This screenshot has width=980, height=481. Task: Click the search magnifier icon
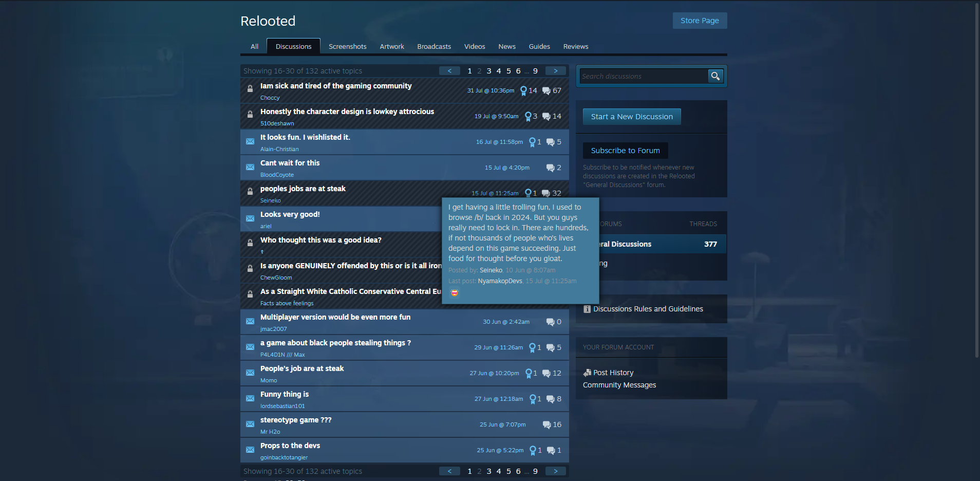[x=715, y=76]
